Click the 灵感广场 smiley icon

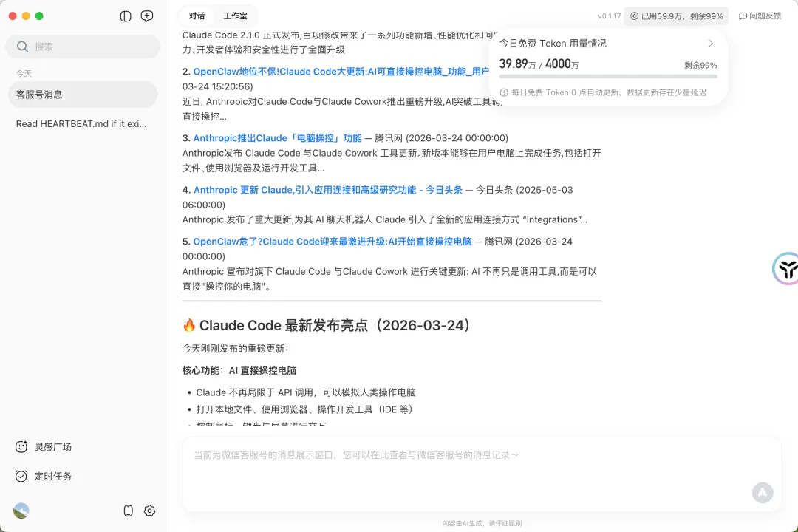click(21, 447)
